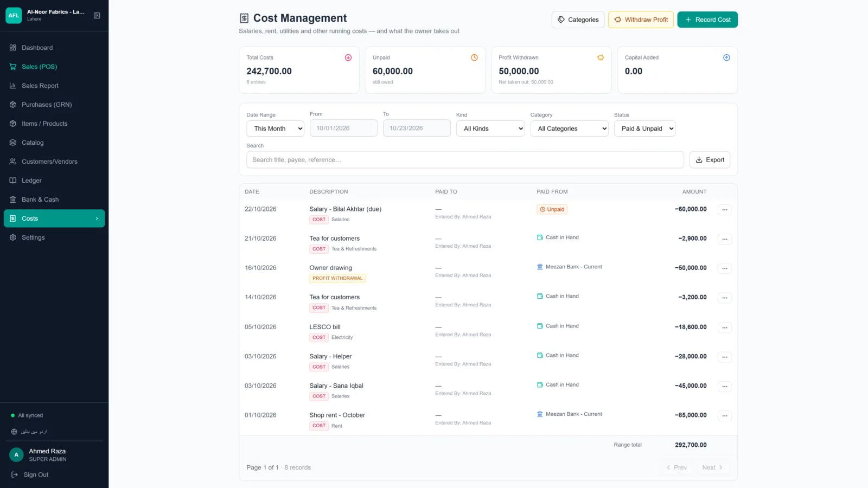Open actions for LESCO bill row

coord(725,328)
